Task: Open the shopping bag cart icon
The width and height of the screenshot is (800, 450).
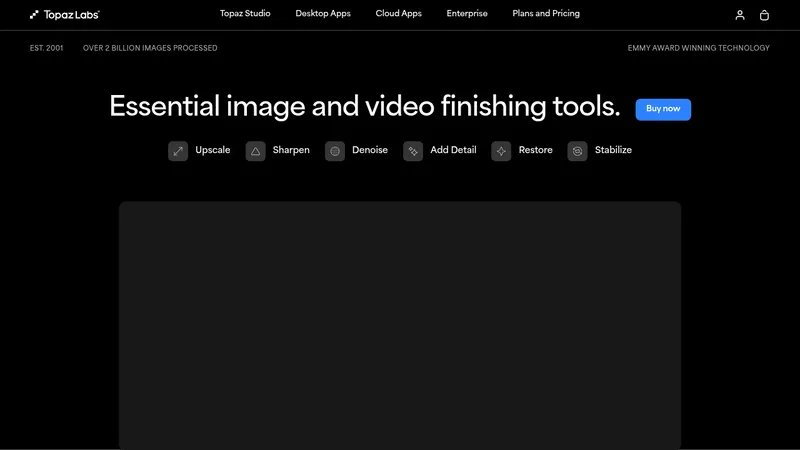Action: (x=764, y=15)
